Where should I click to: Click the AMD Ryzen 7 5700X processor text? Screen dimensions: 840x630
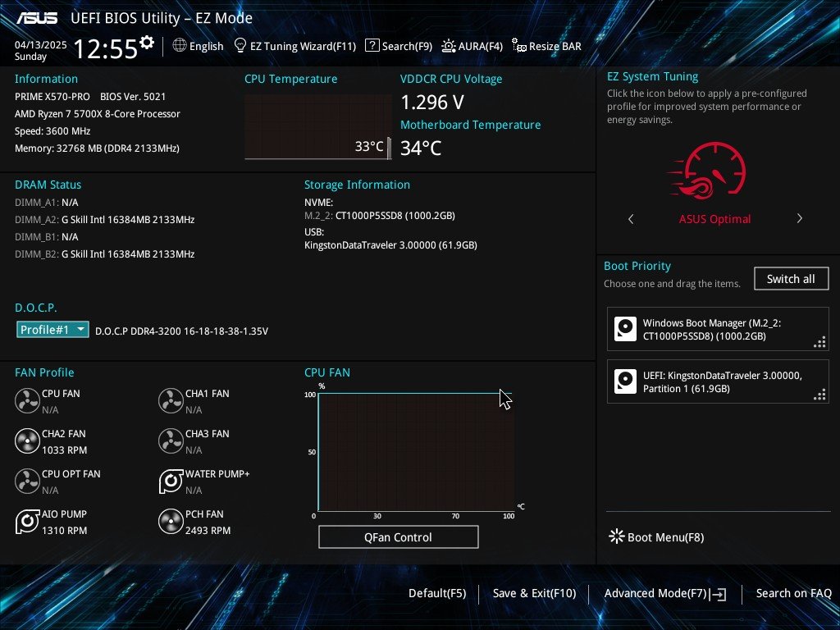tap(98, 113)
